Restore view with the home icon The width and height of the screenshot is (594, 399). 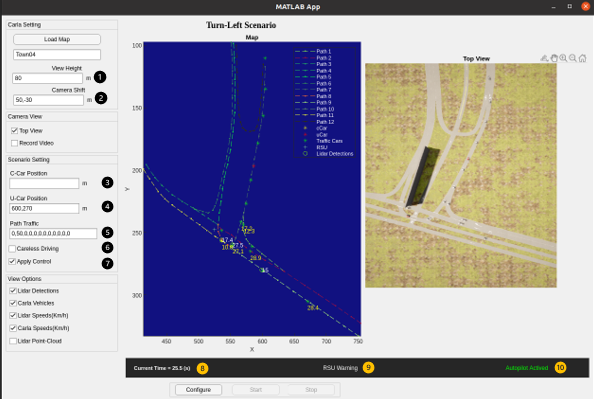(x=583, y=58)
